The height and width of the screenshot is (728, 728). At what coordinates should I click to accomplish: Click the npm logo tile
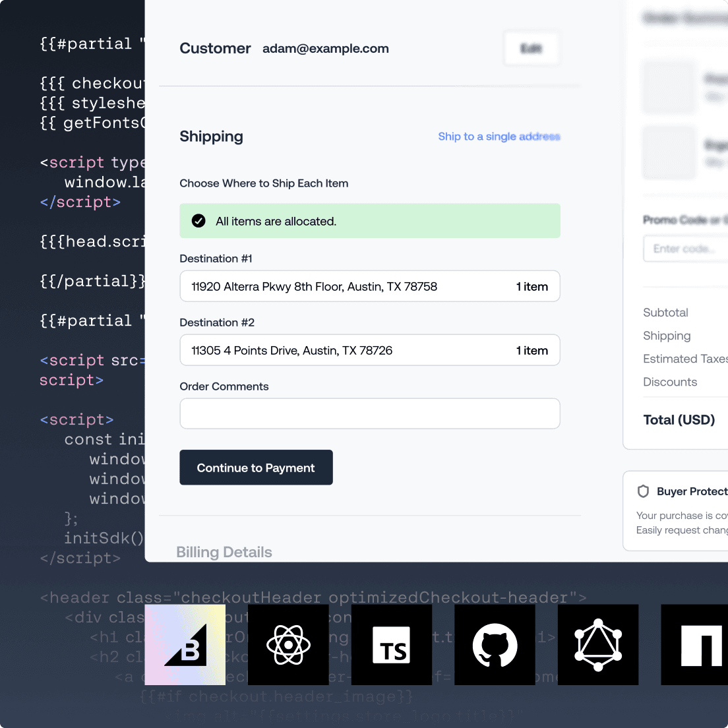click(694, 644)
